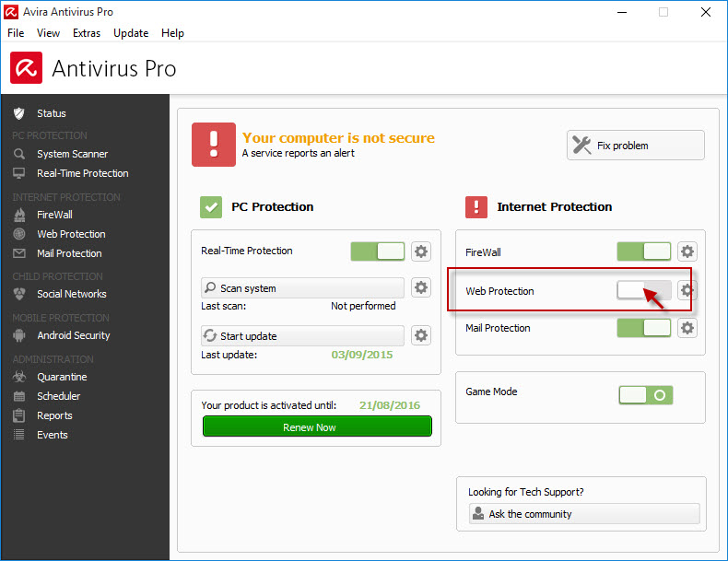Click the Start update button
Screen dimensions: 728x561
coord(302,335)
